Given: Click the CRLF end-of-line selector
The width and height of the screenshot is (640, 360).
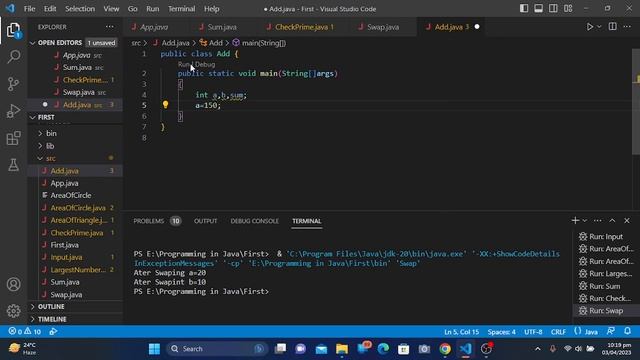Looking at the screenshot, I should [558, 332].
